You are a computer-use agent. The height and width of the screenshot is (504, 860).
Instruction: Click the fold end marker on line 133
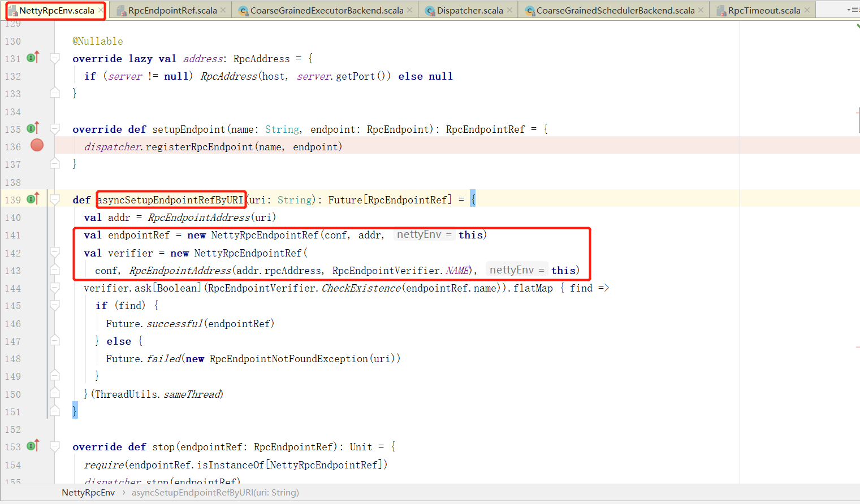coord(55,93)
